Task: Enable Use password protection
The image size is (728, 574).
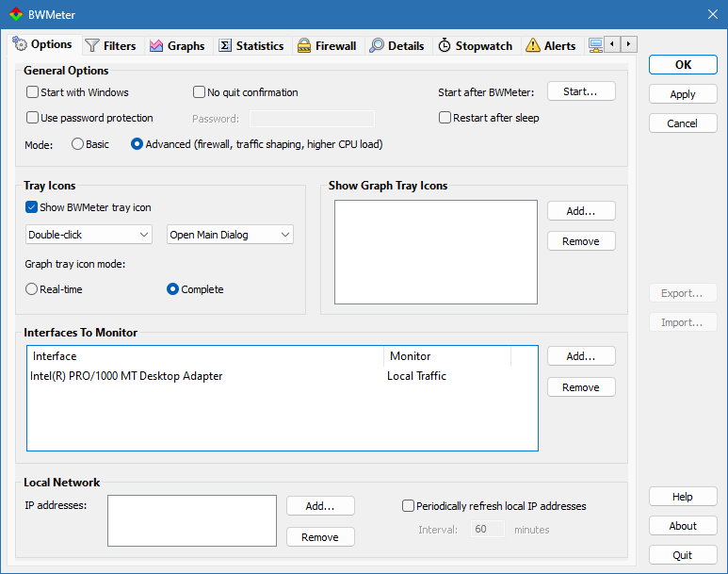Action: tap(32, 118)
